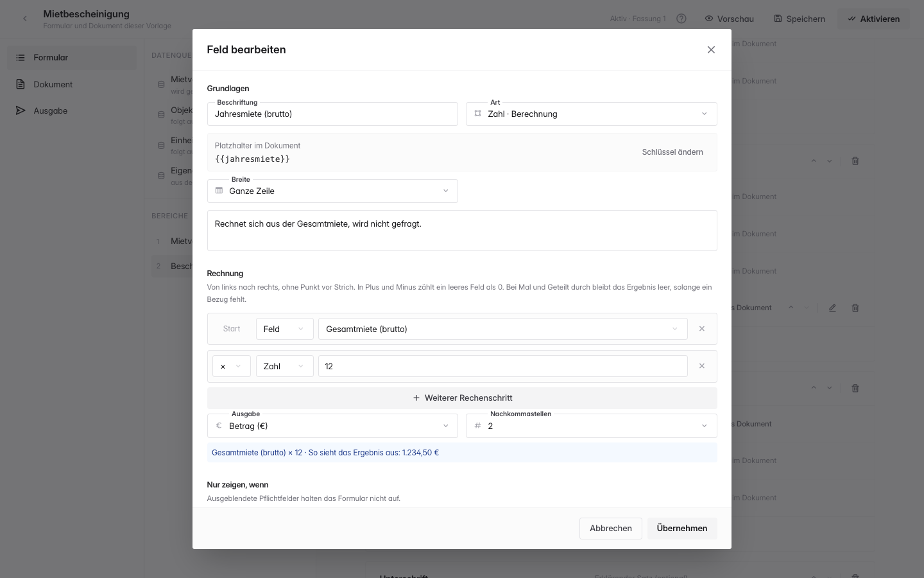
Task: Open the Nachkommastellen dropdown
Action: click(x=591, y=426)
